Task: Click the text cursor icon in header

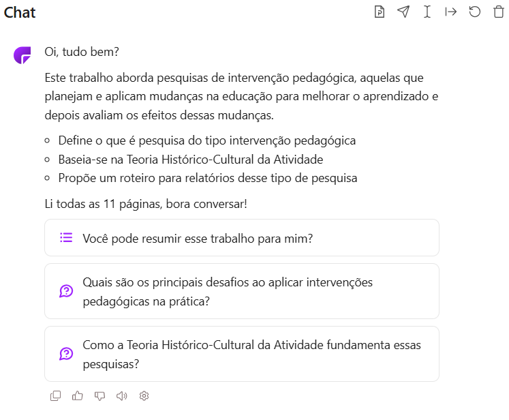Action: tap(427, 12)
